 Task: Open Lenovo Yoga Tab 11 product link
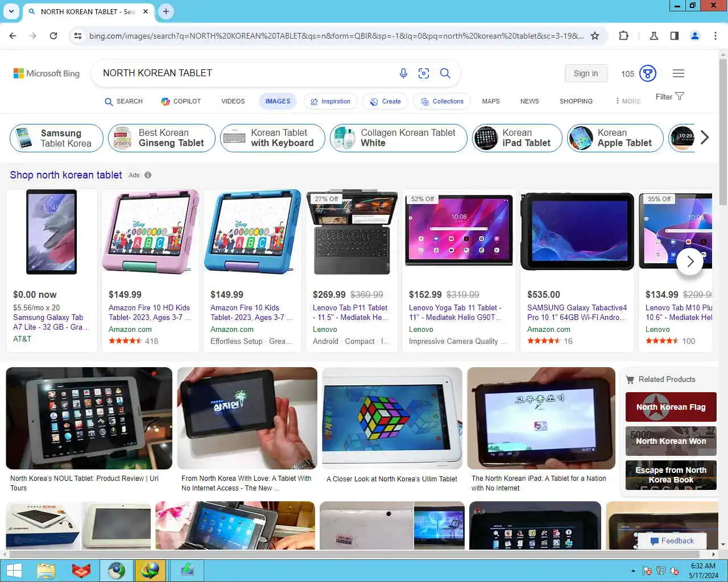456,313
